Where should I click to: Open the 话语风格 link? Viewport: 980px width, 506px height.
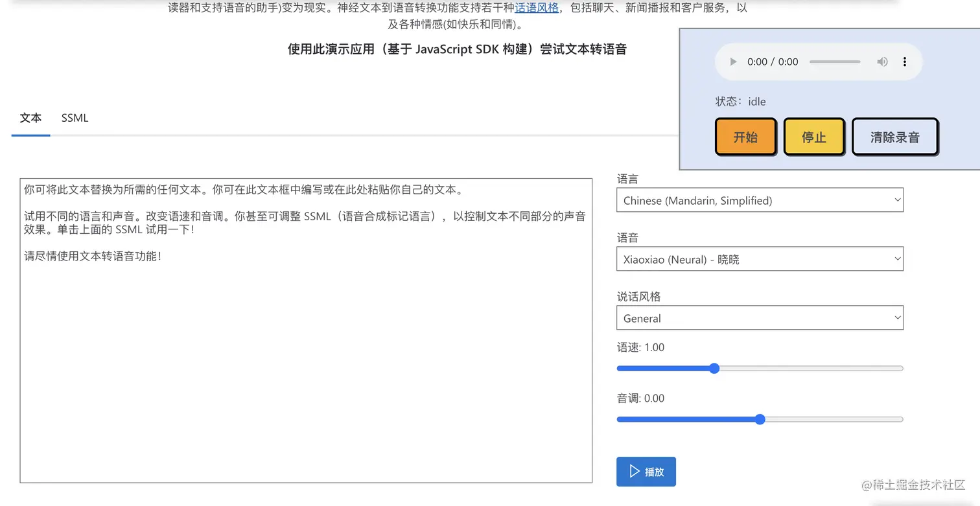click(x=537, y=8)
